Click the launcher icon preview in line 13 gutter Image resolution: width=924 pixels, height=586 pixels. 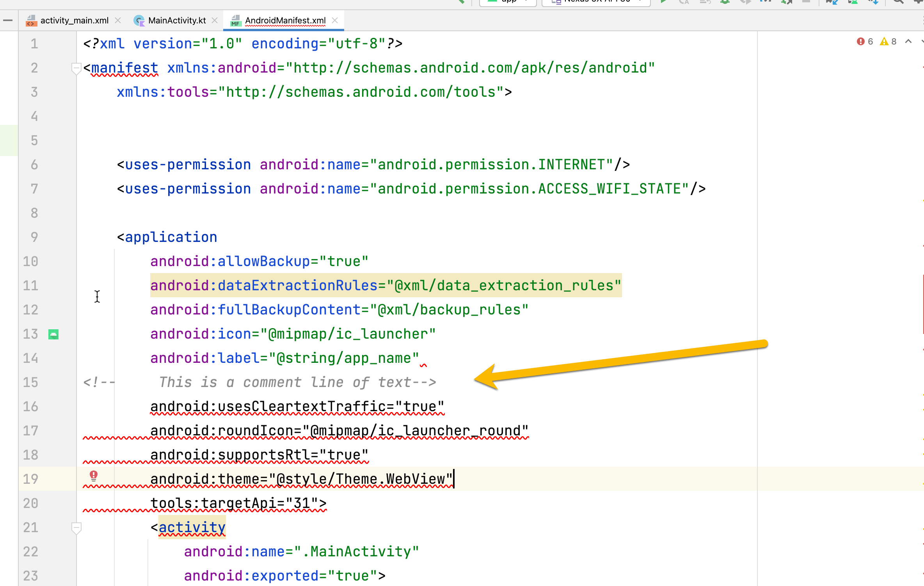[x=53, y=334]
